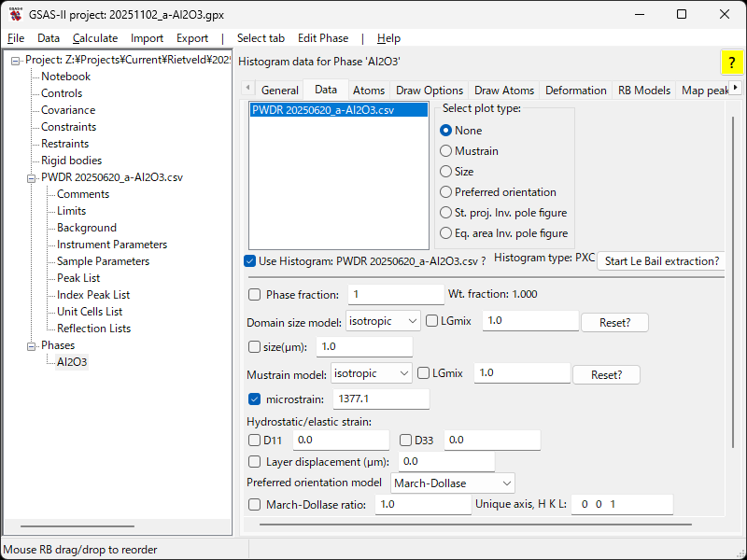The height and width of the screenshot is (560, 747).
Task: Enable the Phase fraction refinement checkbox
Action: [255, 295]
